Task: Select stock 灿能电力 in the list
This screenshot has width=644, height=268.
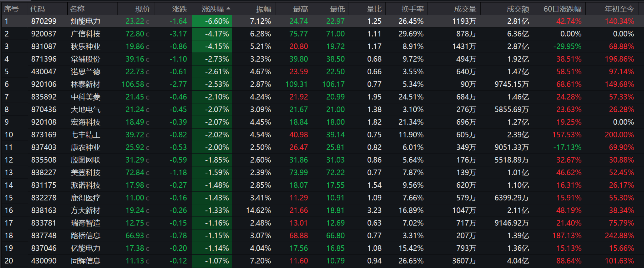Action: click(85, 21)
